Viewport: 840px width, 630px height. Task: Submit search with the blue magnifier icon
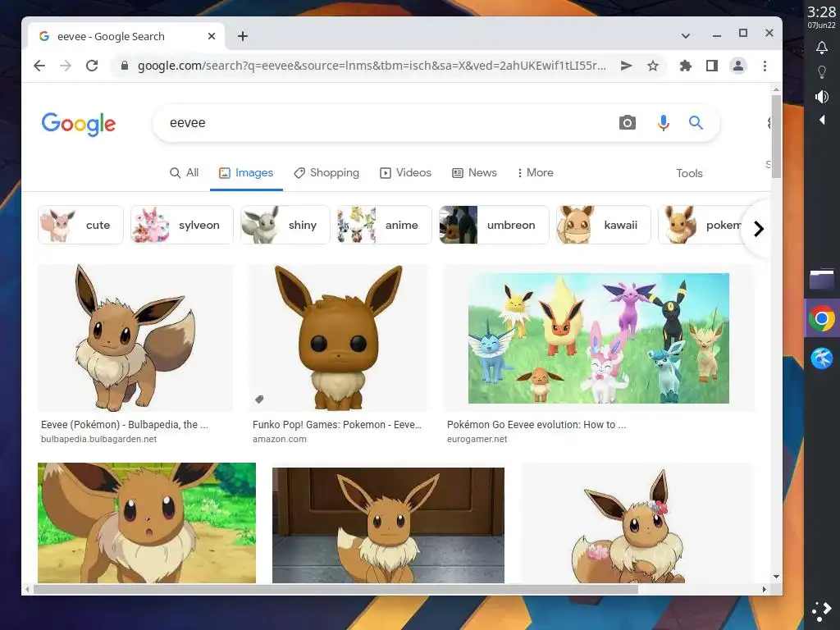(696, 123)
